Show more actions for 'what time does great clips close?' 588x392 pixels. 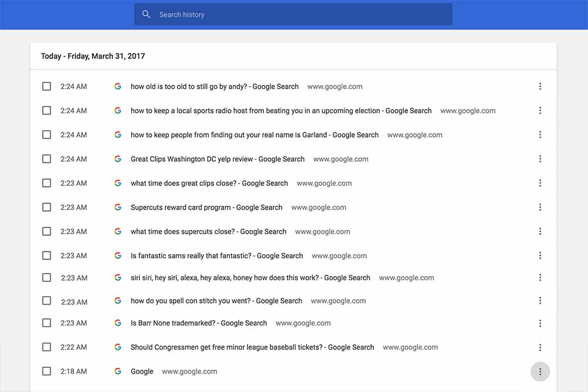point(540,183)
